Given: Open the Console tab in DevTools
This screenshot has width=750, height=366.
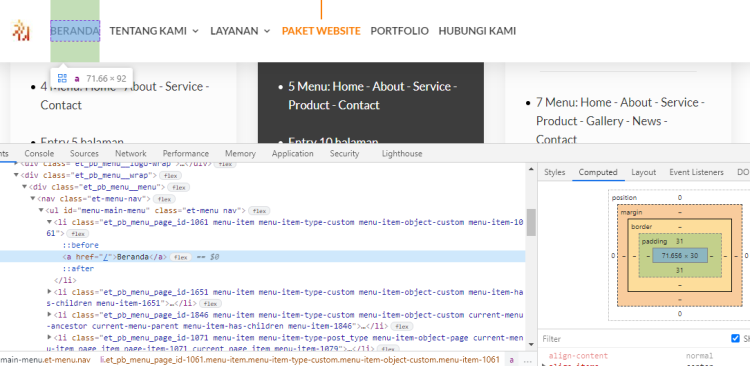Looking at the screenshot, I should [x=39, y=154].
